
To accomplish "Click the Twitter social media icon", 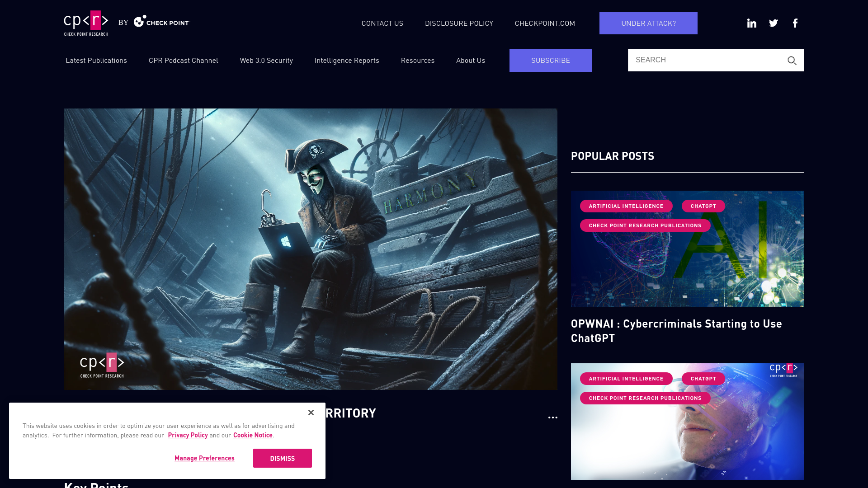I will pos(774,23).
